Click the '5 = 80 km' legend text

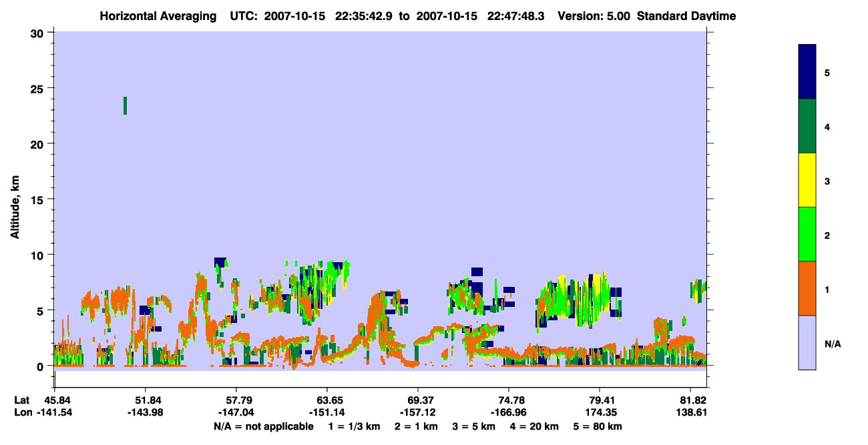[597, 426]
